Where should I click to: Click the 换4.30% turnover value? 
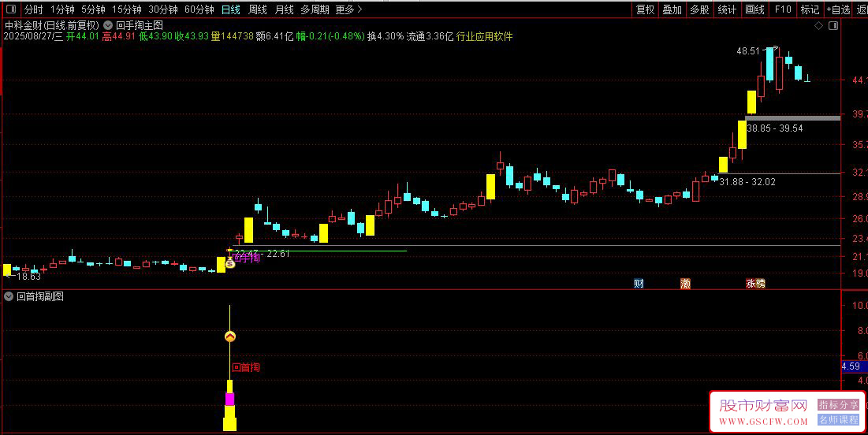386,36
